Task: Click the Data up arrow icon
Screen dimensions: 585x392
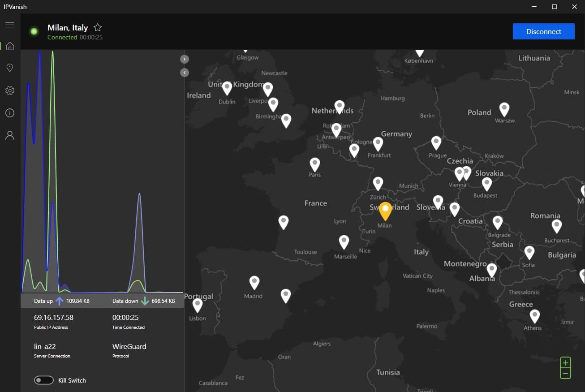Action: (x=59, y=301)
